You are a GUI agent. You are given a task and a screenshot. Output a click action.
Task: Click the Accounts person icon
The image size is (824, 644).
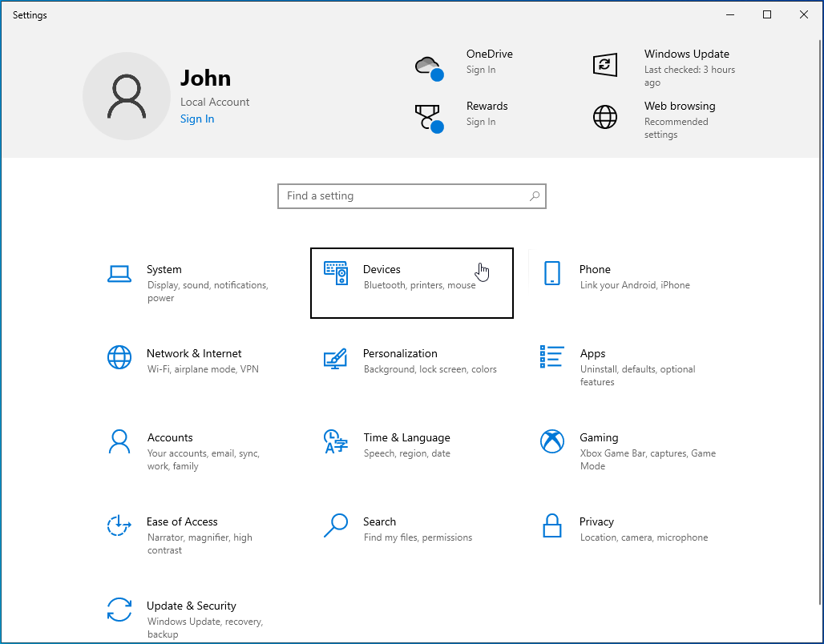click(x=119, y=441)
